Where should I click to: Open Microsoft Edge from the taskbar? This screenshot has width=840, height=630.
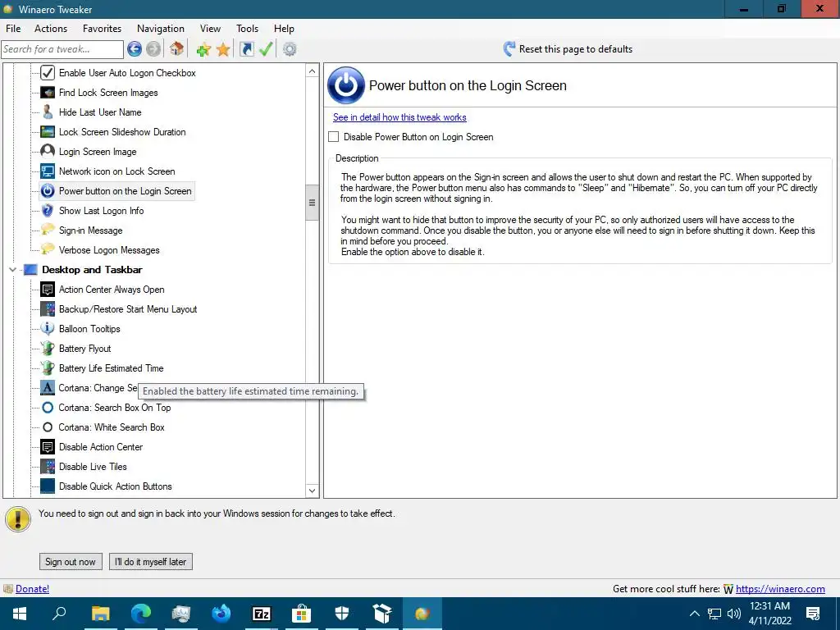coord(141,614)
